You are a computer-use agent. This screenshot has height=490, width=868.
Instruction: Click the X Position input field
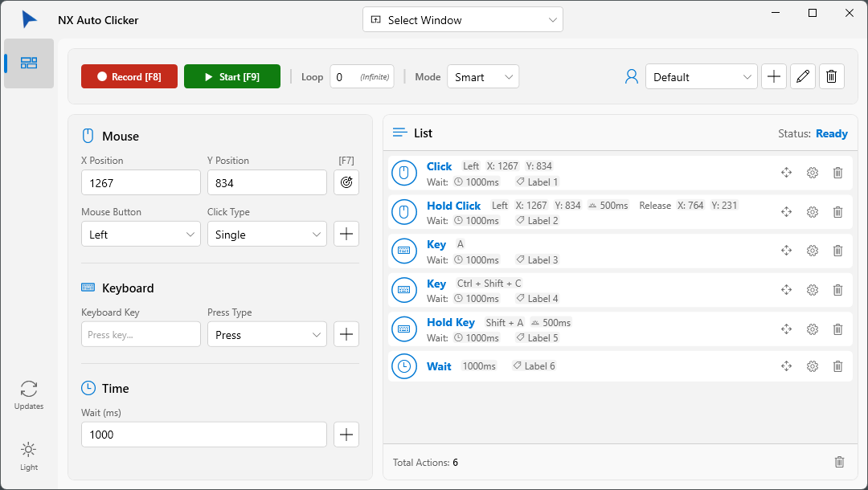pos(141,182)
